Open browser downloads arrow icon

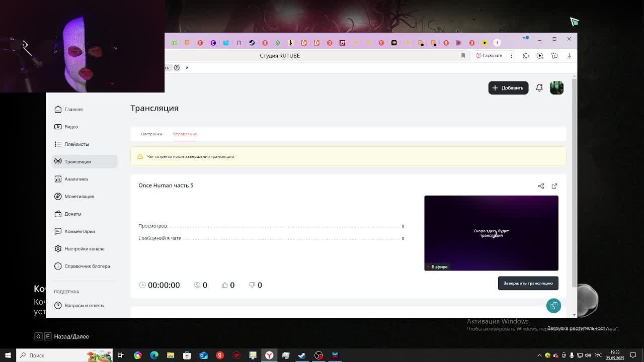569,56
